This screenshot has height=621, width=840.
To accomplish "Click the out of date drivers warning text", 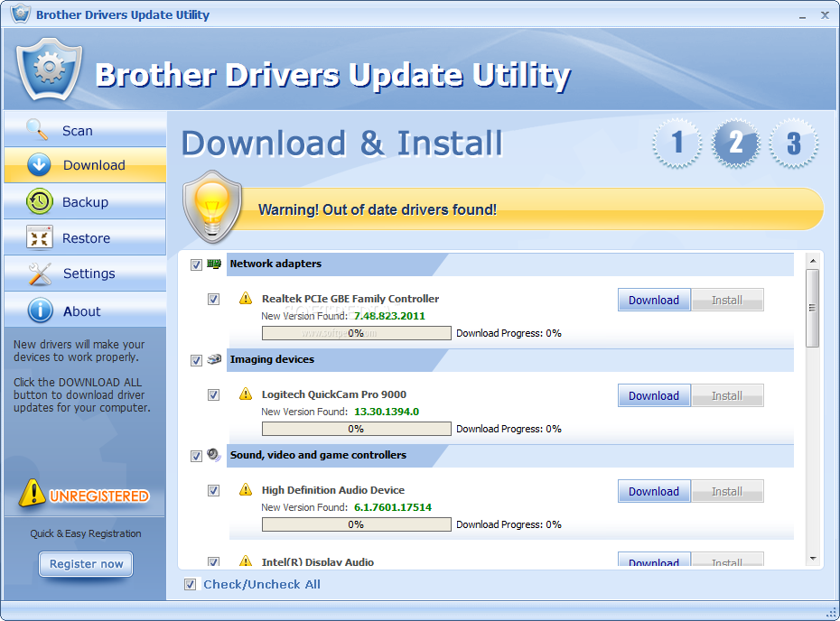I will (x=378, y=209).
